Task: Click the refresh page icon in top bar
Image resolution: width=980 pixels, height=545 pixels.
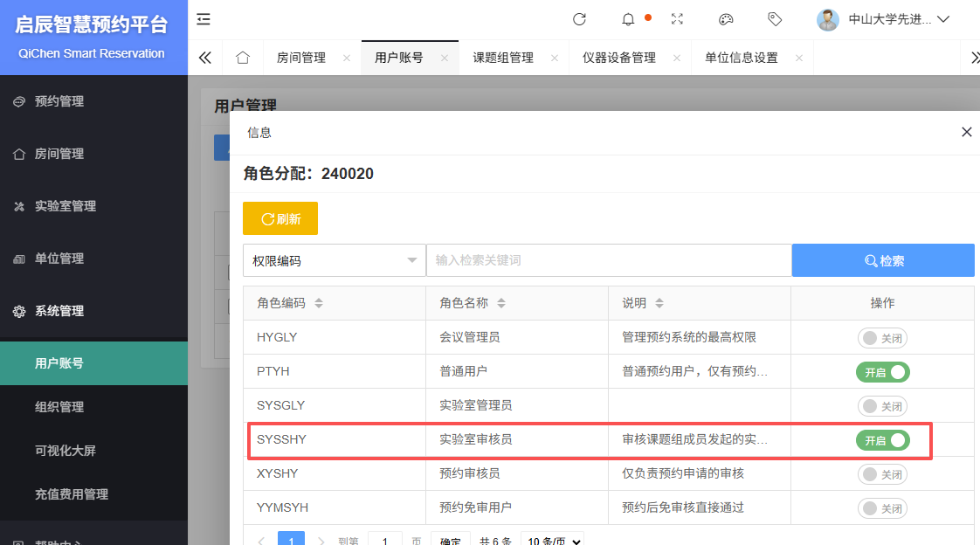Action: (x=579, y=19)
